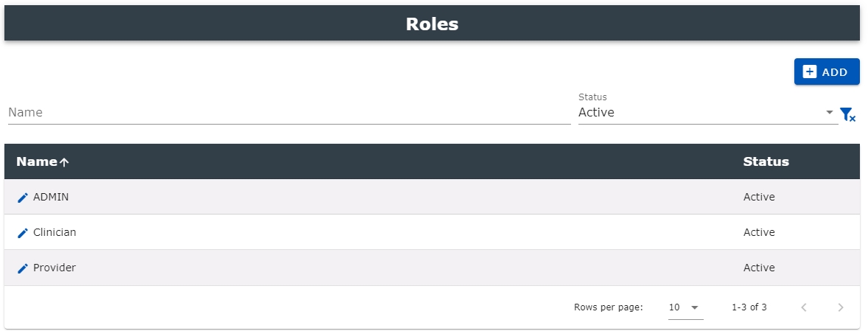This screenshot has width=868, height=331.
Task: Select the Provider role name
Action: pos(55,268)
